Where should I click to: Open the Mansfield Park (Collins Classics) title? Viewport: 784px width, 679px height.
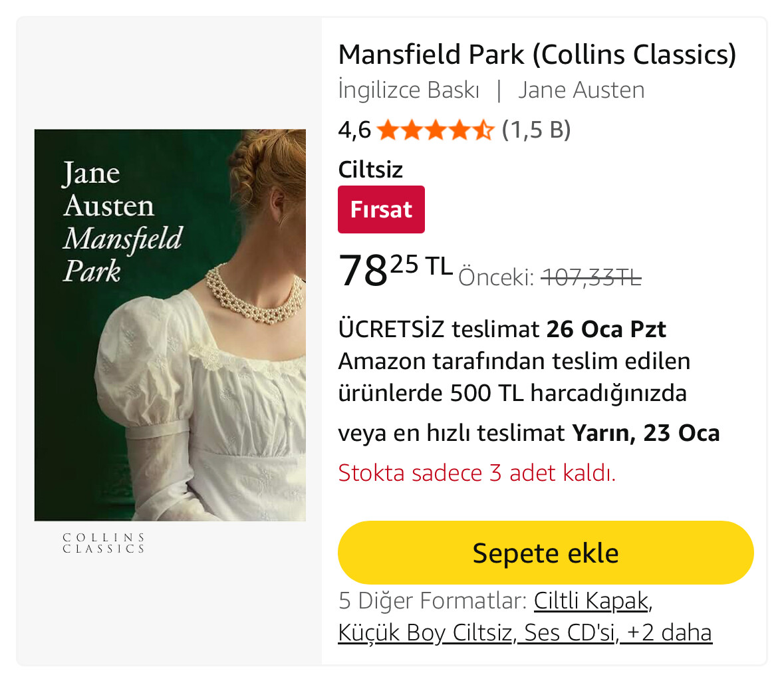click(537, 55)
